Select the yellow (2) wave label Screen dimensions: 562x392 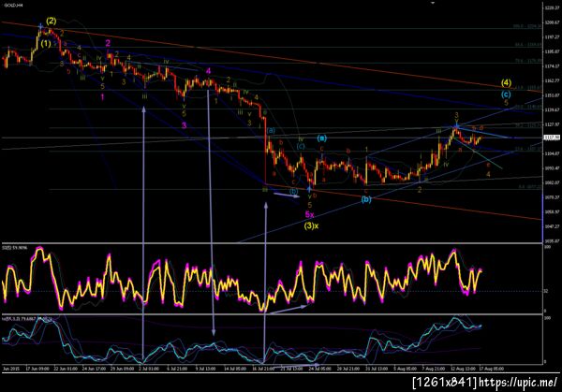point(51,22)
